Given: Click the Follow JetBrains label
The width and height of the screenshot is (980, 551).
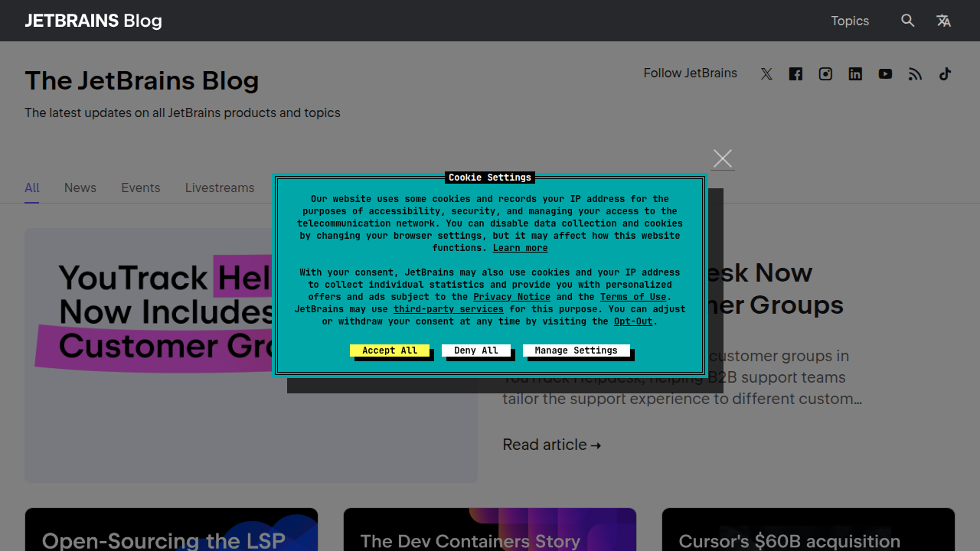Looking at the screenshot, I should tap(691, 73).
